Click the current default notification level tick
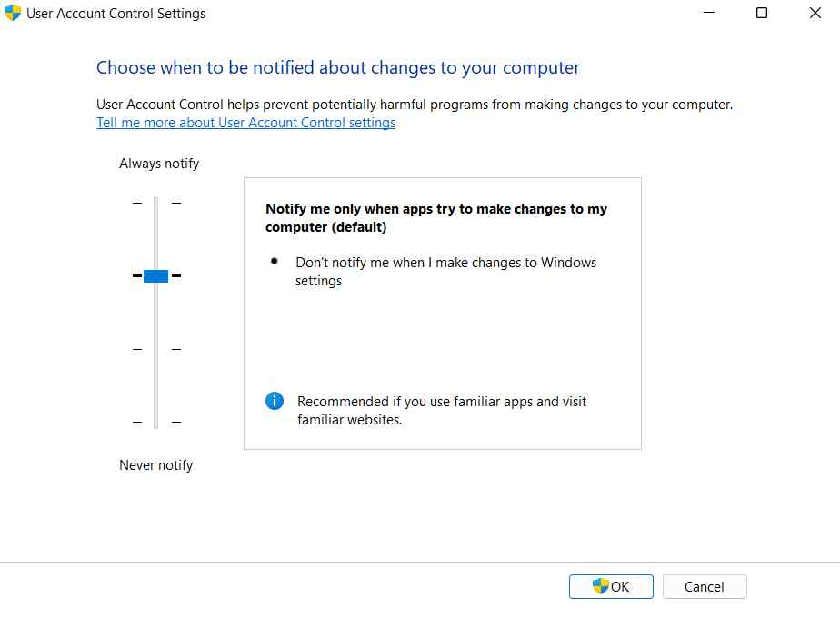 click(155, 275)
